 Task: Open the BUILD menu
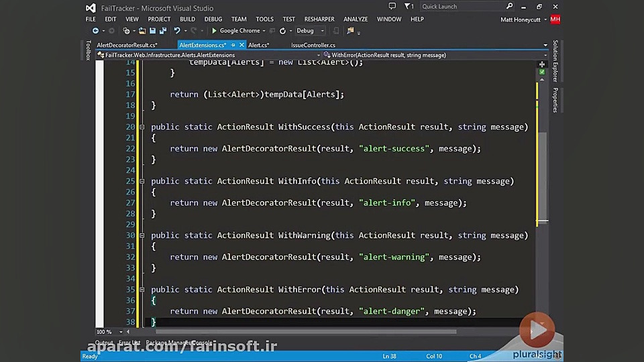187,19
